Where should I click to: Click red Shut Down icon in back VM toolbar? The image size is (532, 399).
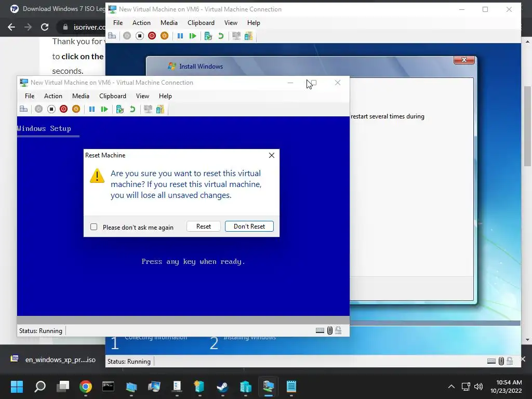point(152,36)
